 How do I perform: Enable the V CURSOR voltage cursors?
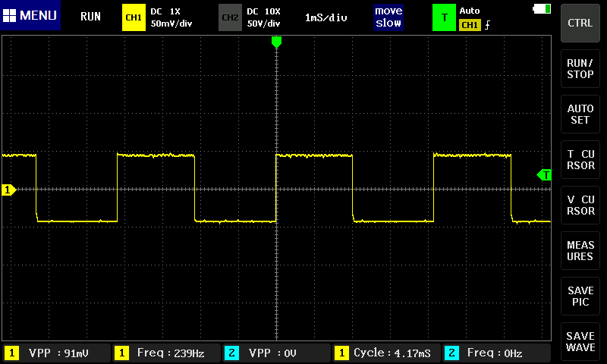(x=580, y=206)
